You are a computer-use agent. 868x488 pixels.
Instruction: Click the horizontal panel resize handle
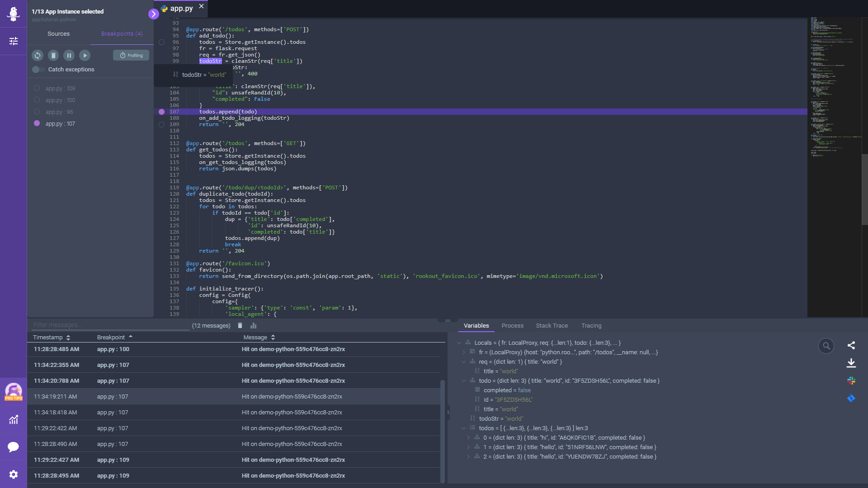click(448, 320)
